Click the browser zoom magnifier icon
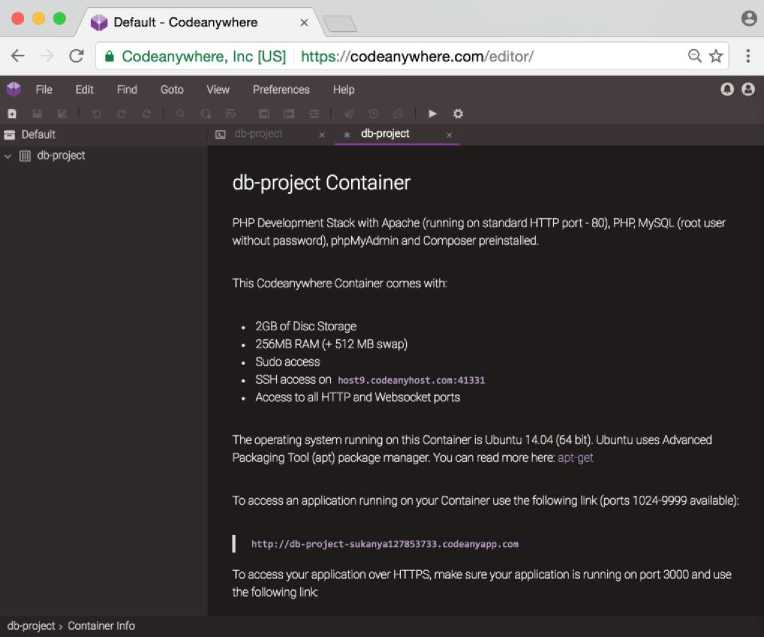This screenshot has height=637, width=764. tap(694, 56)
